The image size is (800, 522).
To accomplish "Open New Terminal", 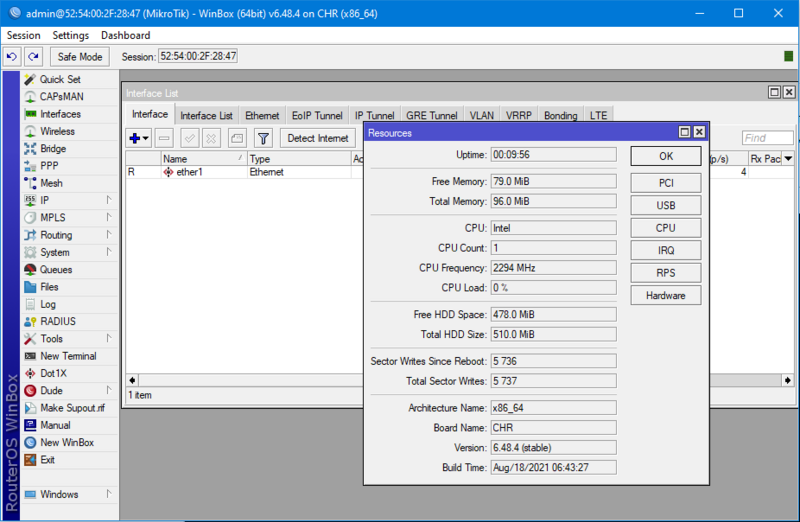I will pos(68,356).
